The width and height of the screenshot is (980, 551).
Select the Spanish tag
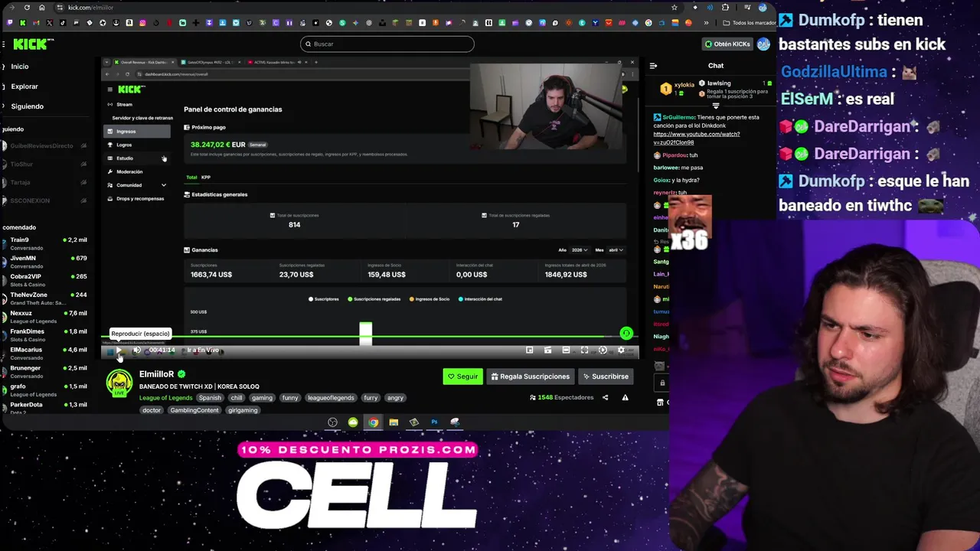[210, 398]
